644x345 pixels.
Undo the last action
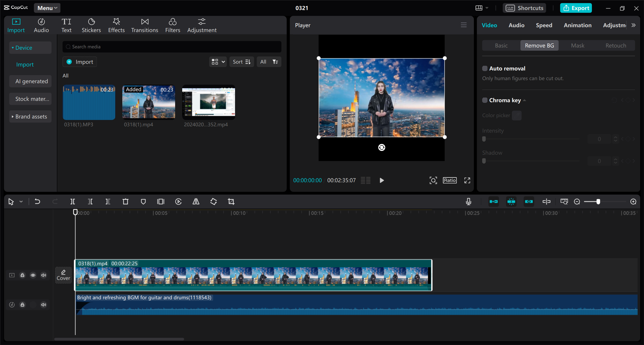pyautogui.click(x=37, y=202)
